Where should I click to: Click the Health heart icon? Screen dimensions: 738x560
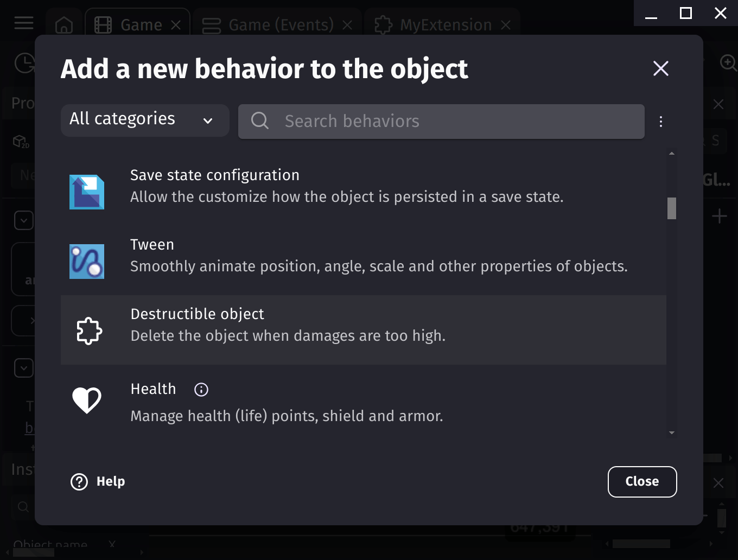(87, 400)
